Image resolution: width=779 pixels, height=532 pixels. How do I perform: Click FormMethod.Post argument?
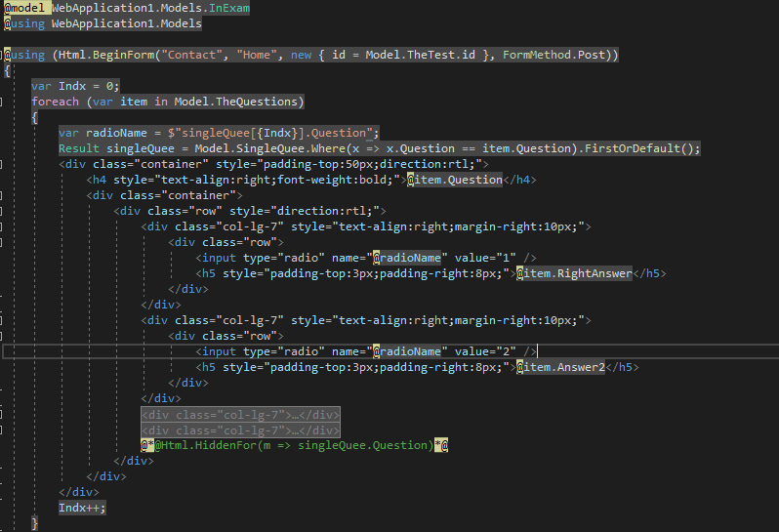click(x=553, y=55)
